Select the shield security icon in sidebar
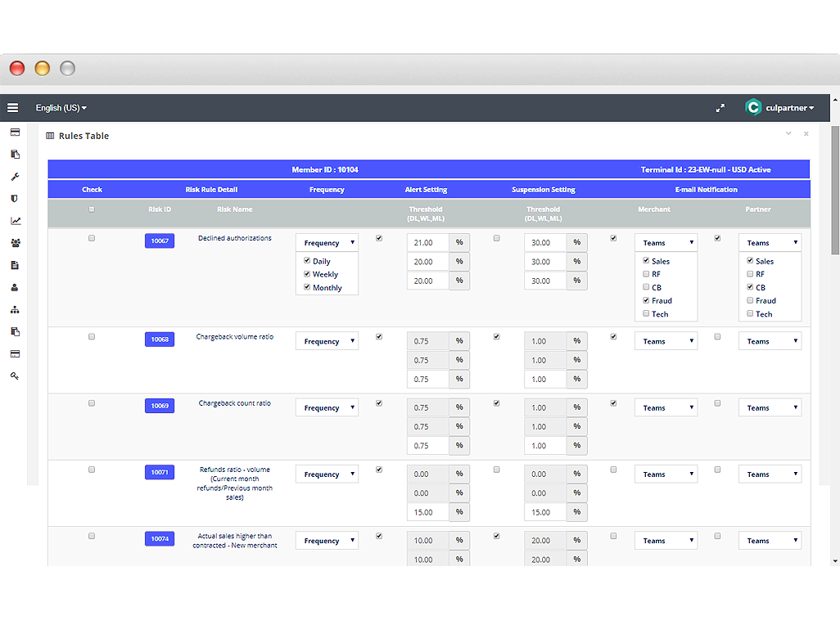This screenshot has width=840, height=625. pyautogui.click(x=15, y=198)
